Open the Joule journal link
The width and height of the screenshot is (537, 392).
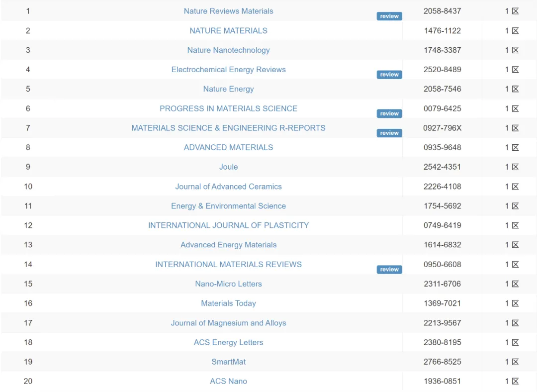[228, 167]
